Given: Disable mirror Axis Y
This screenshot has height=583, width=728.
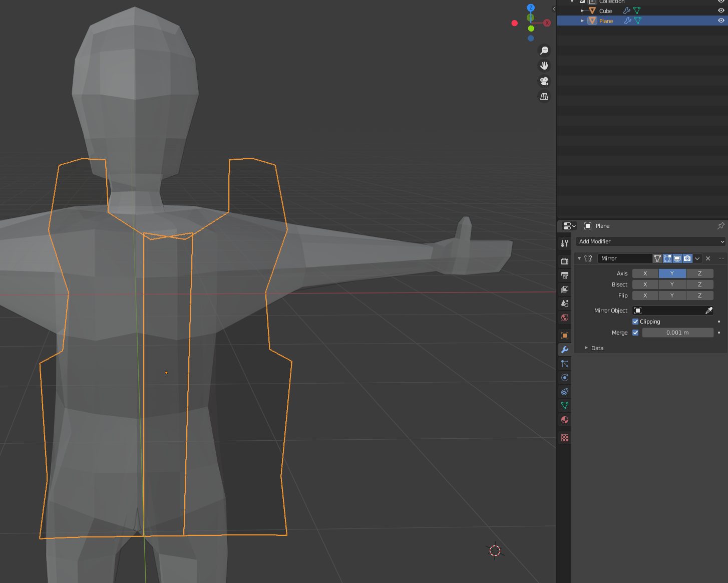Looking at the screenshot, I should click(x=672, y=273).
